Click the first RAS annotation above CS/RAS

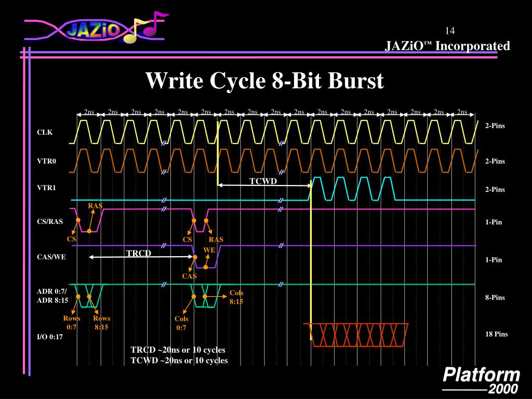[95, 206]
